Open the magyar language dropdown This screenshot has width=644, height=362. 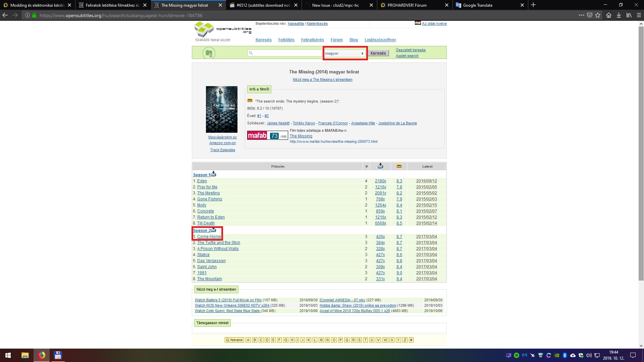(345, 53)
